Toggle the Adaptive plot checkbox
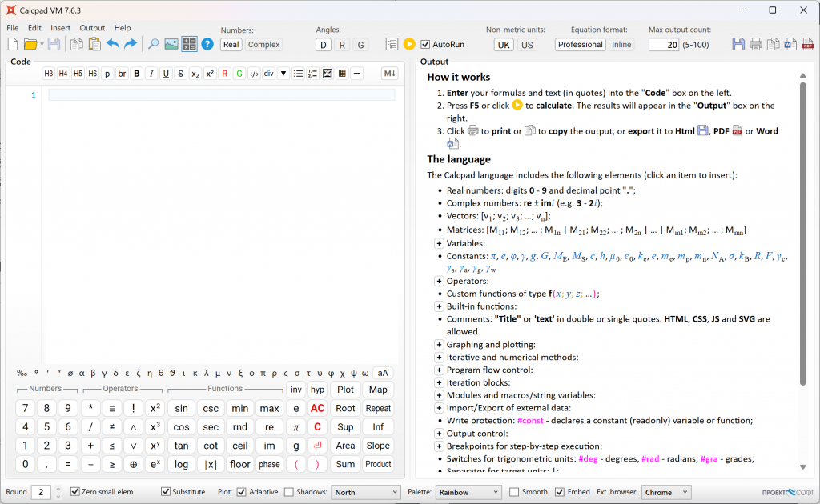This screenshot has width=820, height=504. point(241,491)
